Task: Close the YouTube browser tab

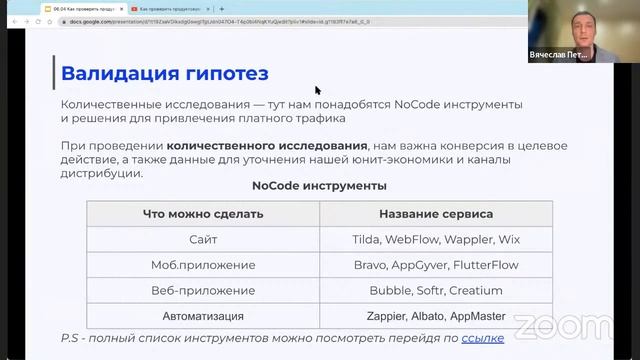Action: (208, 9)
